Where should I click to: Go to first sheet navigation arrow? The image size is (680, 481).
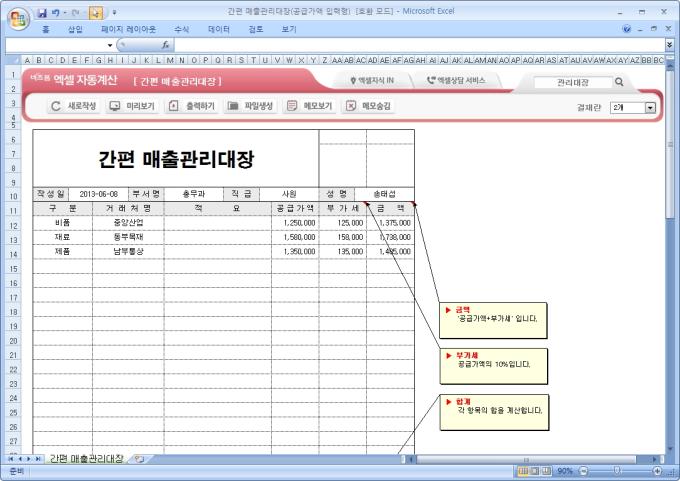click(x=10, y=458)
